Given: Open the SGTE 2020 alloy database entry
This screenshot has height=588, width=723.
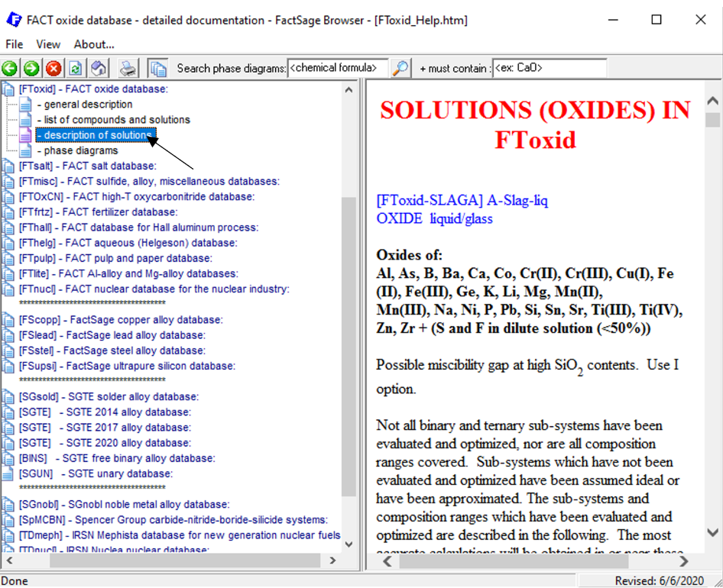Looking at the screenshot, I should click(105, 443).
